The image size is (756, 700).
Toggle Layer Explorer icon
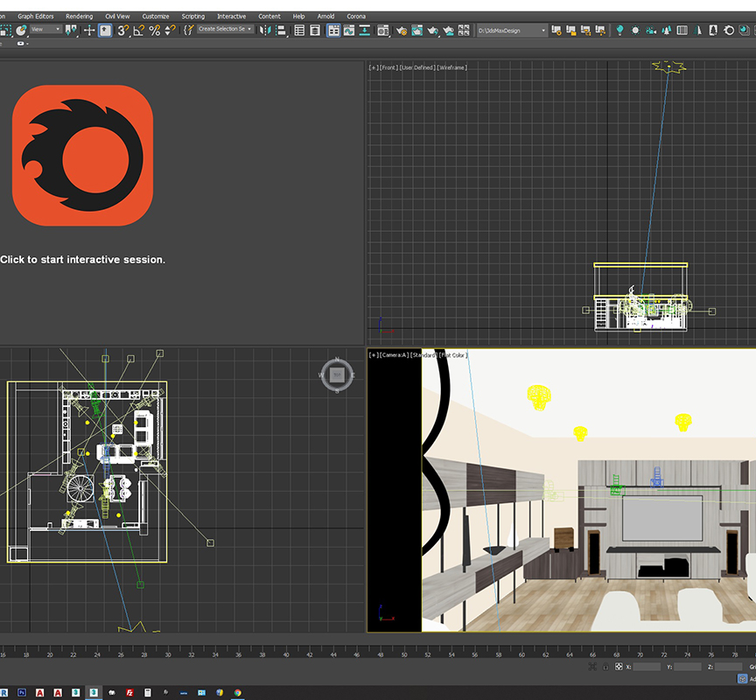point(315,31)
